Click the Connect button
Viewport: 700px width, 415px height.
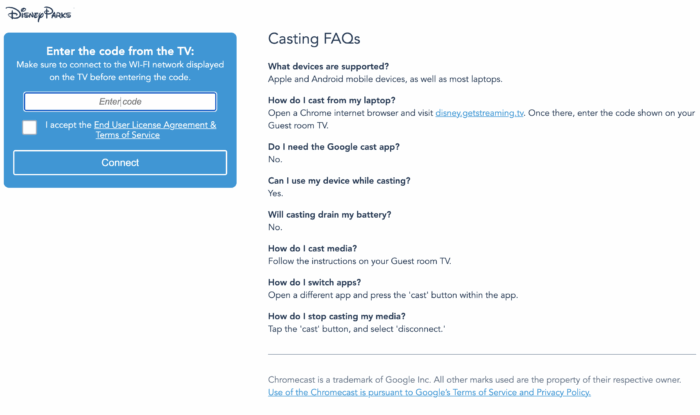click(120, 162)
